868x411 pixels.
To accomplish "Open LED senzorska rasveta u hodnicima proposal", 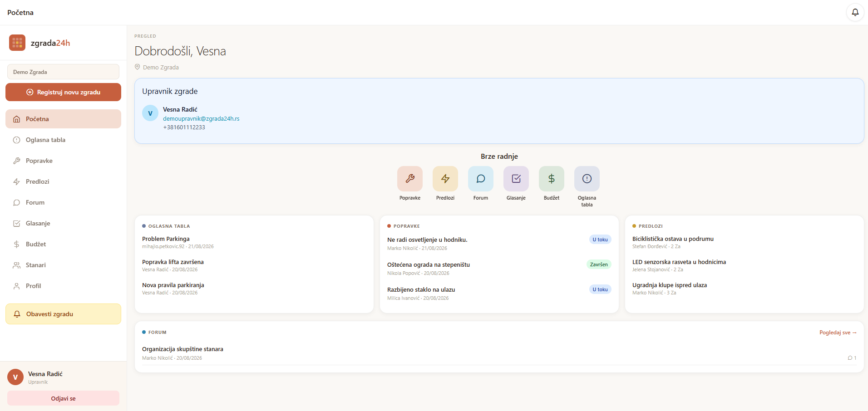I will pos(679,262).
